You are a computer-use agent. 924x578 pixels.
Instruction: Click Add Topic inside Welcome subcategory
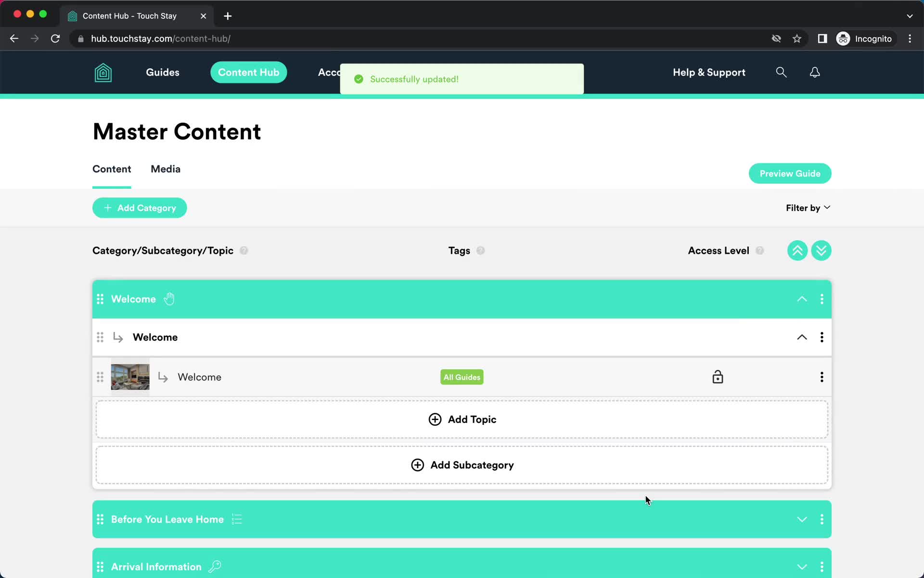coord(462,419)
